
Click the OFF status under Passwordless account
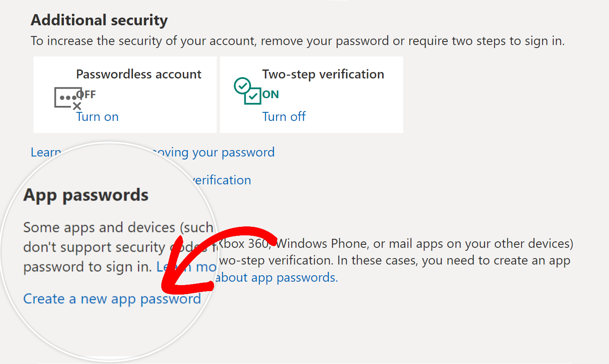[x=86, y=94]
